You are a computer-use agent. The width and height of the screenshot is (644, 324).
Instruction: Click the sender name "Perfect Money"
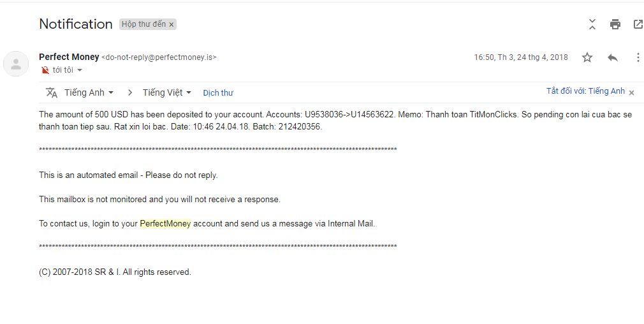pos(68,57)
